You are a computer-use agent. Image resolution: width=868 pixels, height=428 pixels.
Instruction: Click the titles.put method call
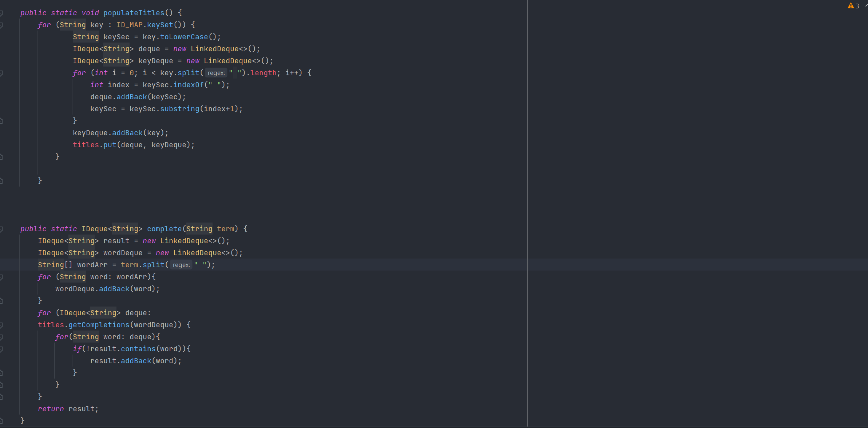point(110,145)
